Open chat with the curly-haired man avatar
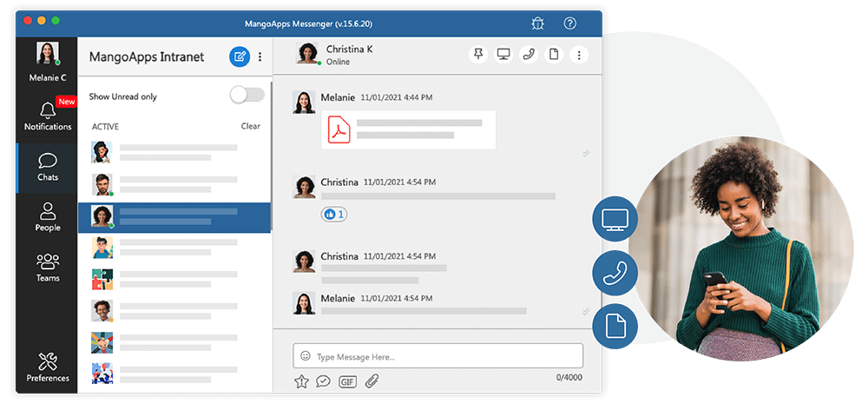The height and width of the screenshot is (404, 868). [x=102, y=311]
